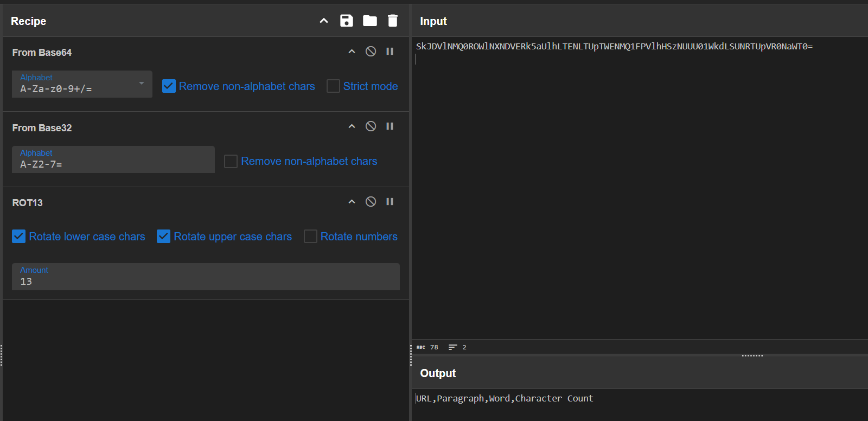
Task: Disable the From Base64 operation
Action: point(371,52)
